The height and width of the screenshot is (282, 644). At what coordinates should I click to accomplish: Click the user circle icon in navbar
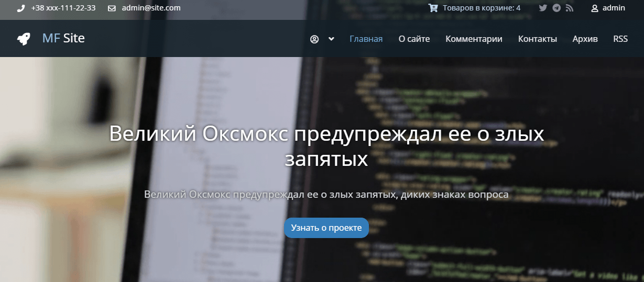314,39
